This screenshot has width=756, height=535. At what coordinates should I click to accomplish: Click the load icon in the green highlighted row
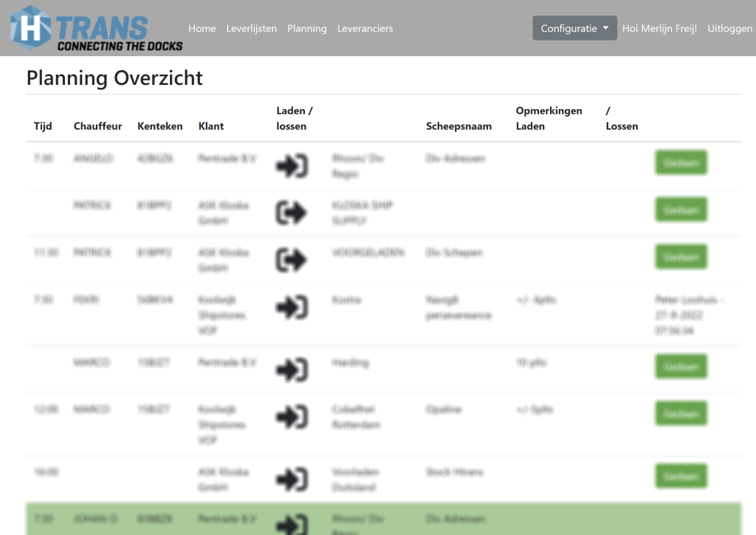point(292,524)
